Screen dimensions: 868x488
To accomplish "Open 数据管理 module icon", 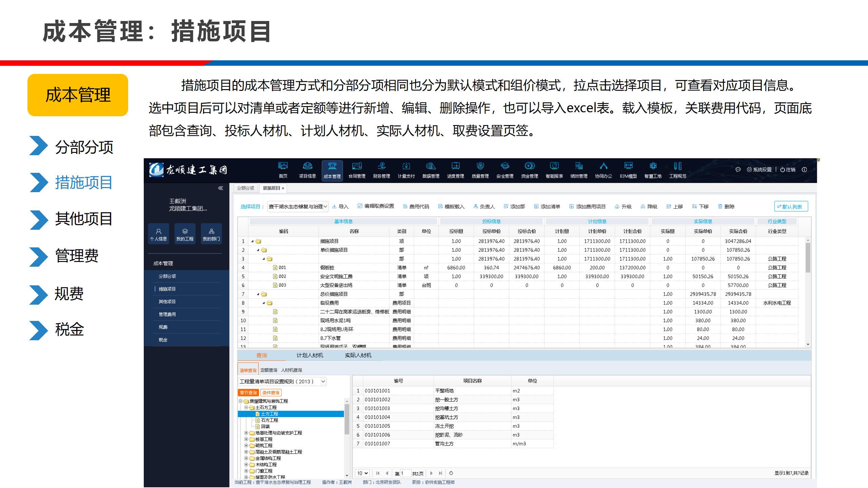I will click(x=431, y=170).
